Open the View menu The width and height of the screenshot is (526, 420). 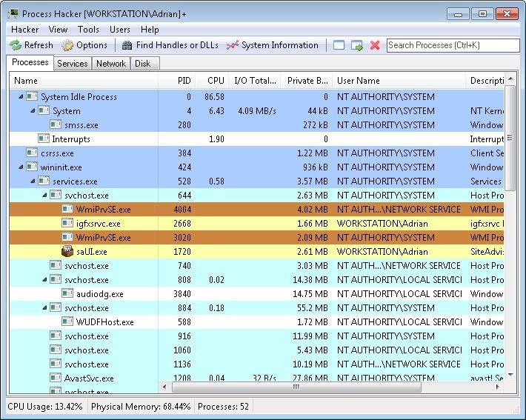pos(58,30)
